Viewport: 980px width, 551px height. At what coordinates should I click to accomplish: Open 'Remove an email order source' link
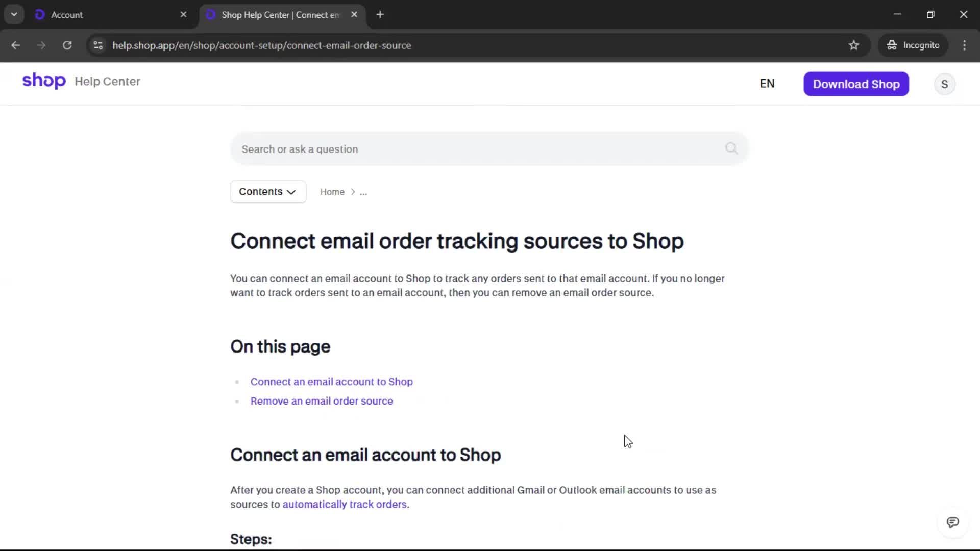[322, 401]
